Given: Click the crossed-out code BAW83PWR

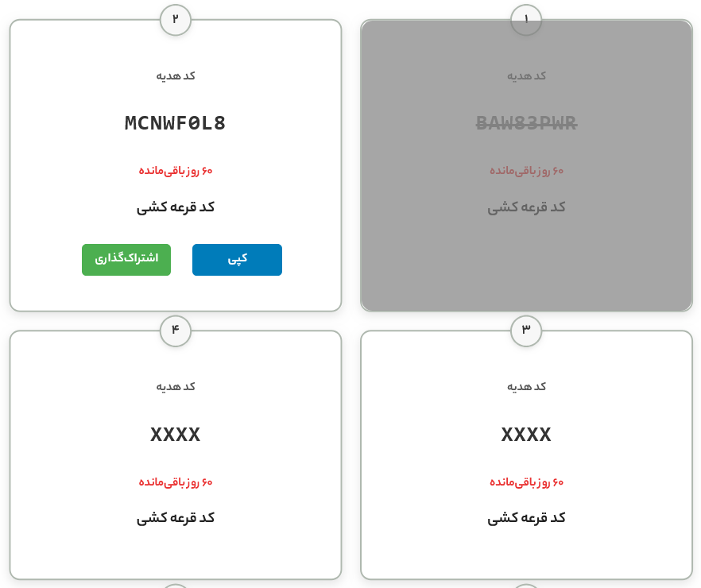Looking at the screenshot, I should pyautogui.click(x=526, y=123).
